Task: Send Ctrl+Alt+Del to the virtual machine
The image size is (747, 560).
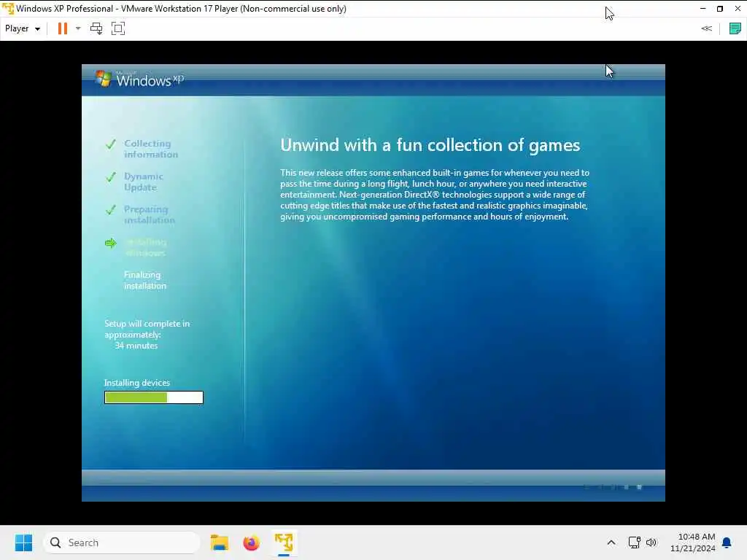Action: pos(96,28)
